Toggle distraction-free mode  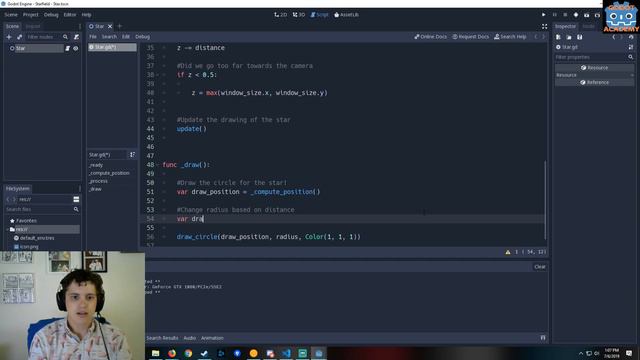click(544, 26)
